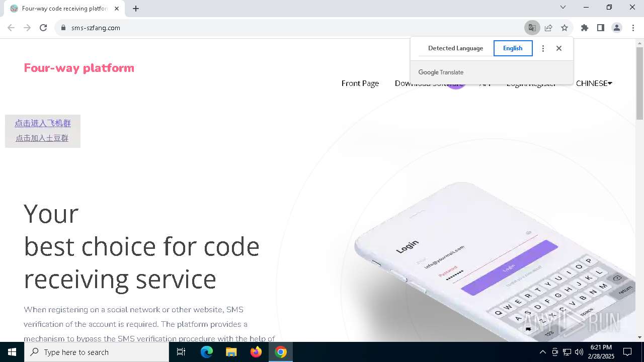
Task: Open the Extensions puzzle icon
Action: pyautogui.click(x=585, y=28)
